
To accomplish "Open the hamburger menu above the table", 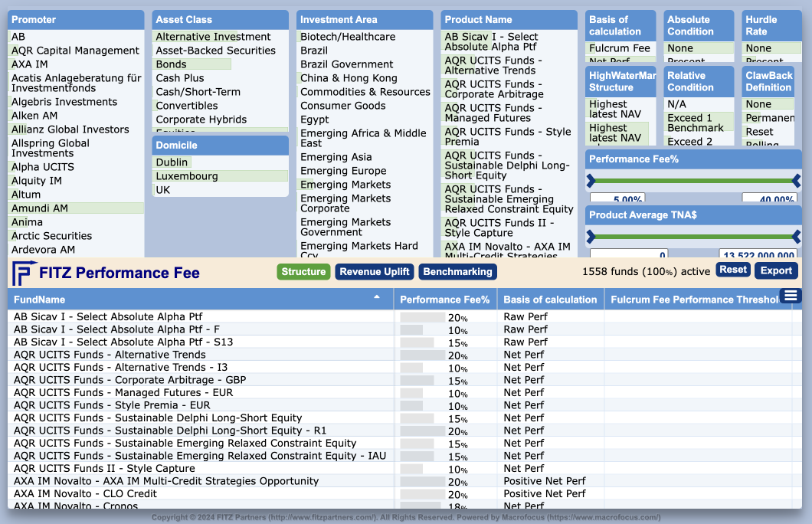I will (x=791, y=296).
